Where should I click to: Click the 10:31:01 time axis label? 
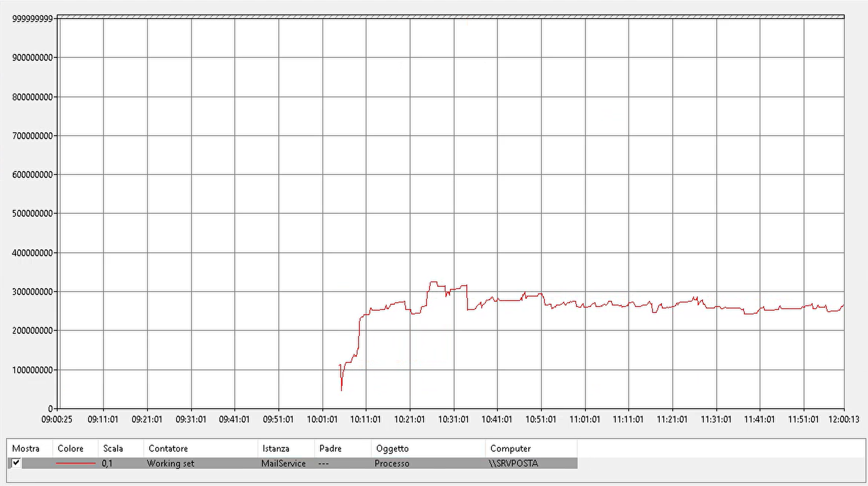[453, 419]
